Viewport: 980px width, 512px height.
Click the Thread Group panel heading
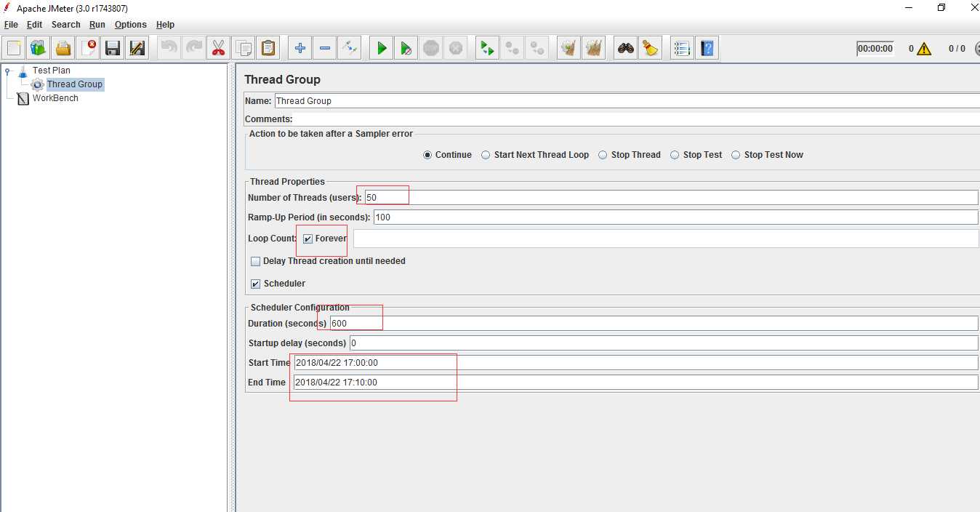point(282,79)
